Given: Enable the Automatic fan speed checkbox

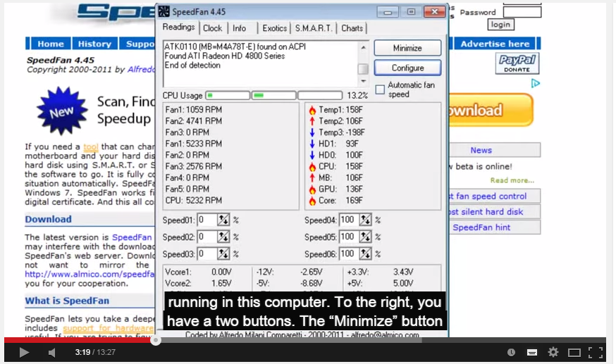Looking at the screenshot, I should [x=380, y=90].
